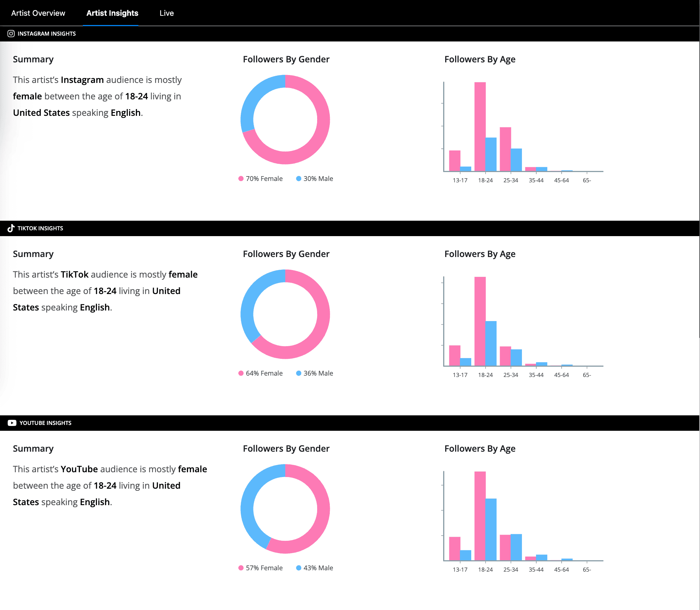
Task: Expand the YouTube Insights section header
Action: click(x=45, y=423)
